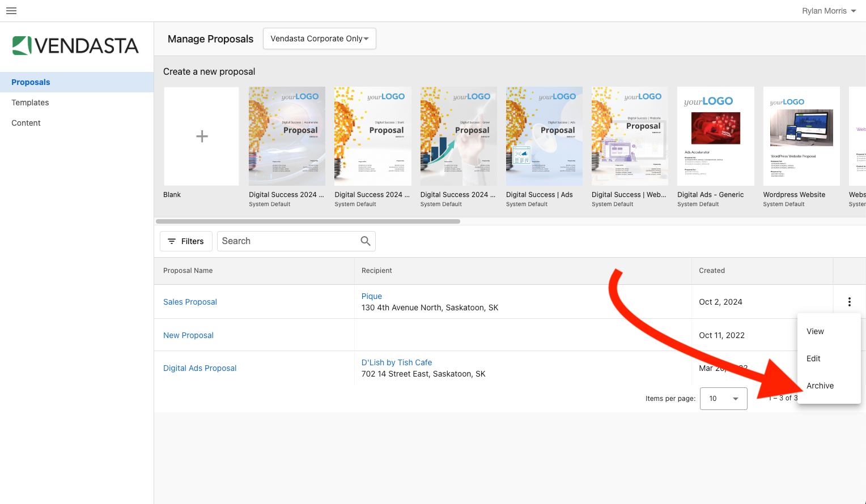The image size is (866, 504).
Task: Click the Create a new proposal heading
Action: [209, 71]
